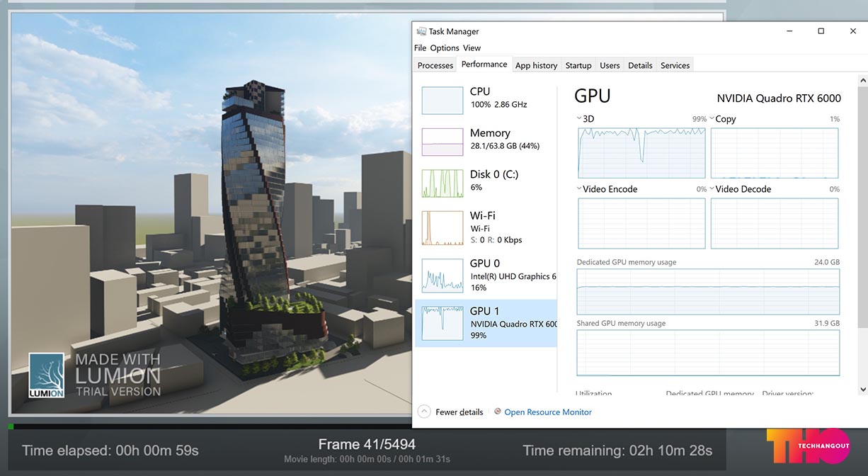Select the CPU usage thumbnail graph
The image size is (868, 476).
point(442,101)
